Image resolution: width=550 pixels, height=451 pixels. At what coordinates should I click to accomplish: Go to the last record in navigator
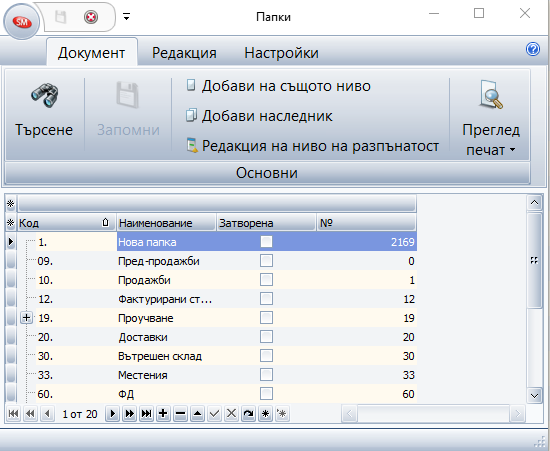(x=146, y=414)
